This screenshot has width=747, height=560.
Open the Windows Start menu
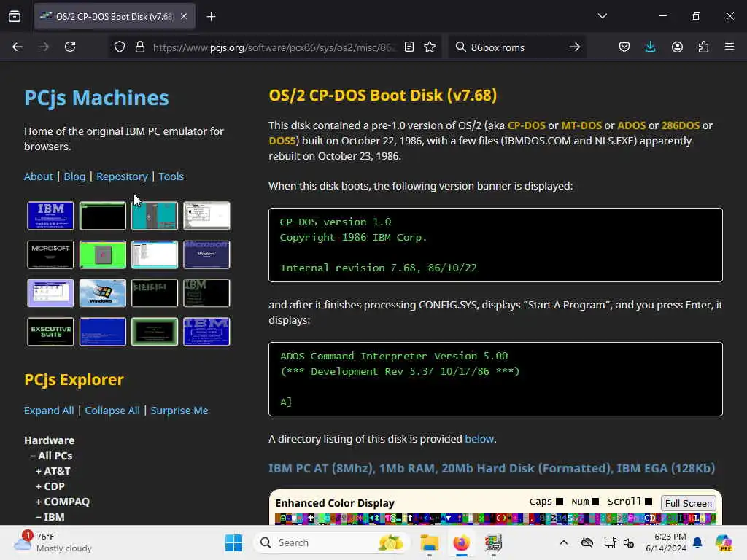233,542
